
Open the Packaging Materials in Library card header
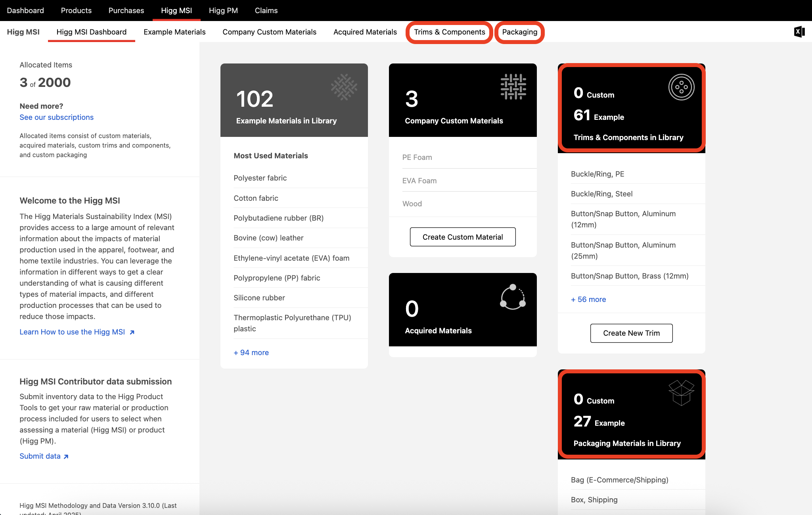click(631, 414)
